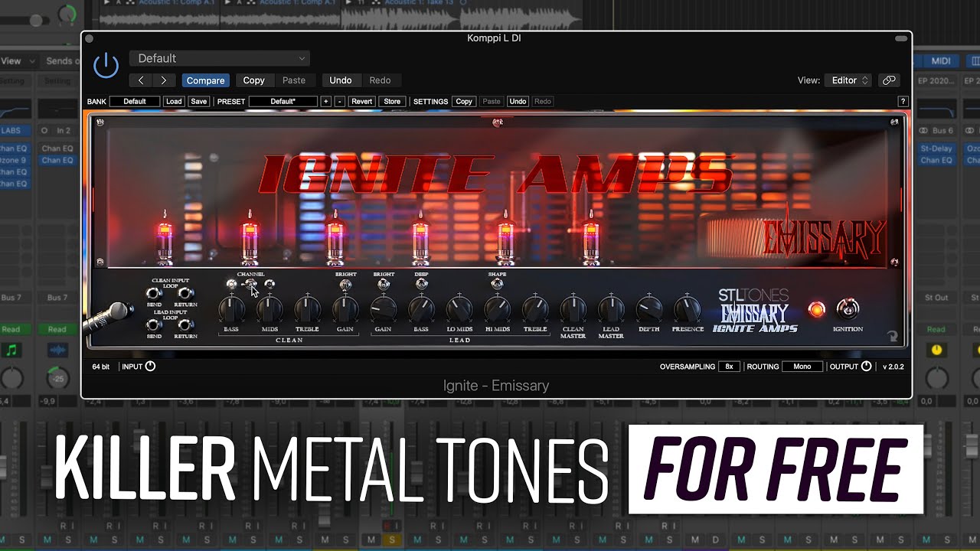Image resolution: width=980 pixels, height=551 pixels.
Task: Click the LEAD MASTER knob
Action: (611, 309)
